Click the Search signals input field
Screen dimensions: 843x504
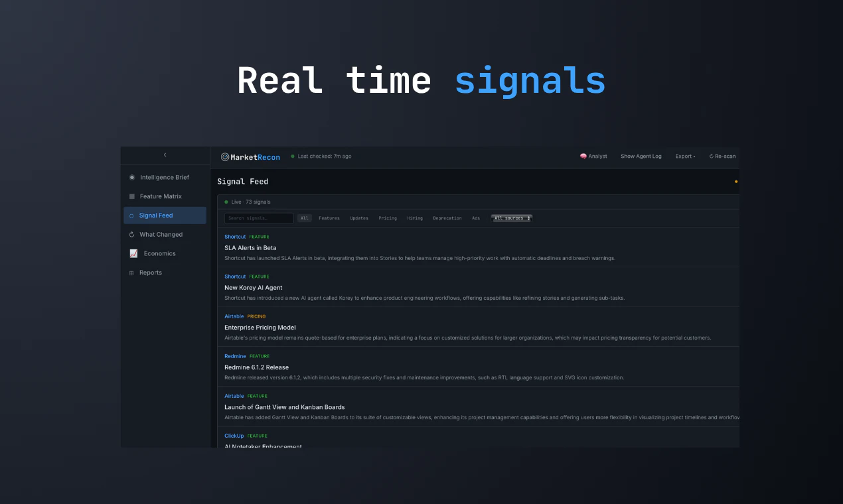(x=259, y=218)
